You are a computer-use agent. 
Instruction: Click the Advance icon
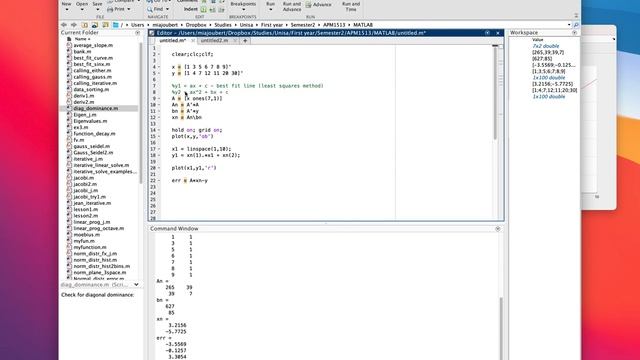click(308, 5)
